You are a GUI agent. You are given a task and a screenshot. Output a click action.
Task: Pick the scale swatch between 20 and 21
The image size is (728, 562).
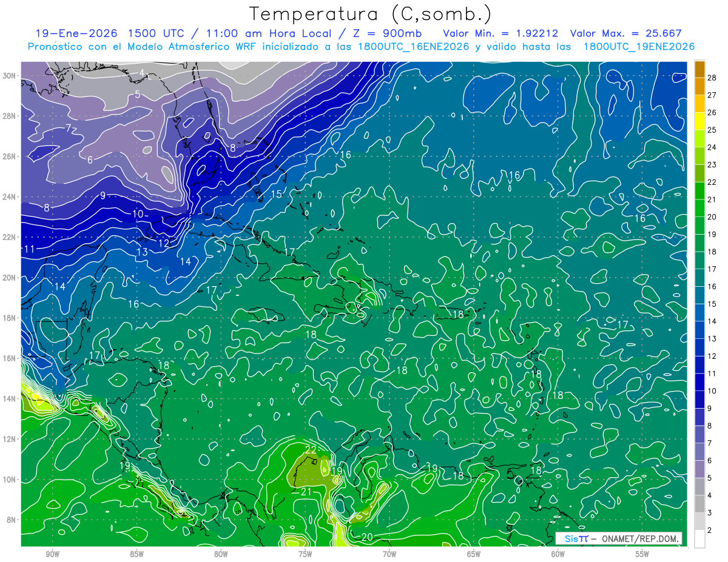pos(699,208)
